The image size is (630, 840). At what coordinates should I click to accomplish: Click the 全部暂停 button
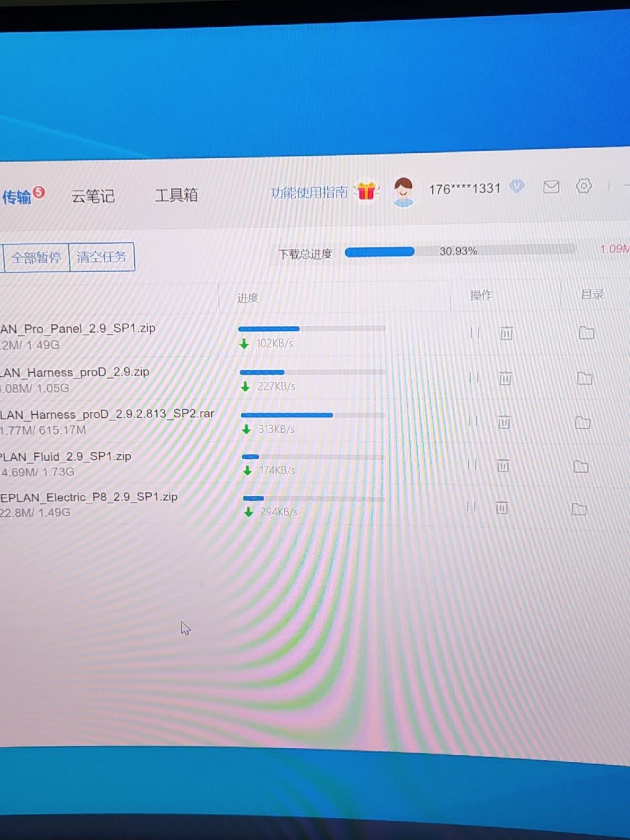(x=36, y=257)
